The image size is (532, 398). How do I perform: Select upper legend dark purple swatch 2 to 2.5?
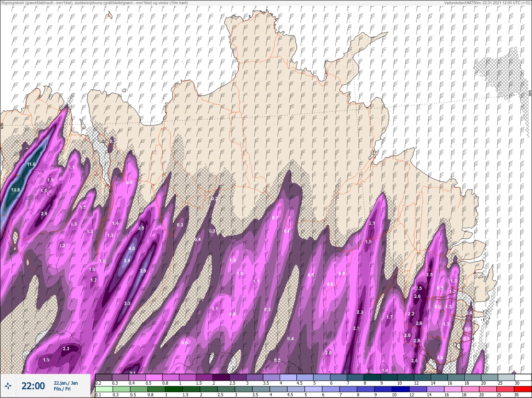[x=221, y=377]
